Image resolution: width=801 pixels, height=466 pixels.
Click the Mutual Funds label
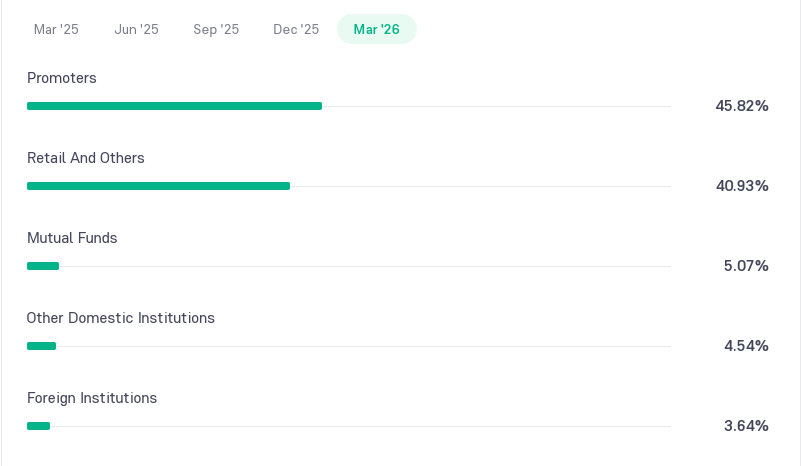[x=72, y=238]
